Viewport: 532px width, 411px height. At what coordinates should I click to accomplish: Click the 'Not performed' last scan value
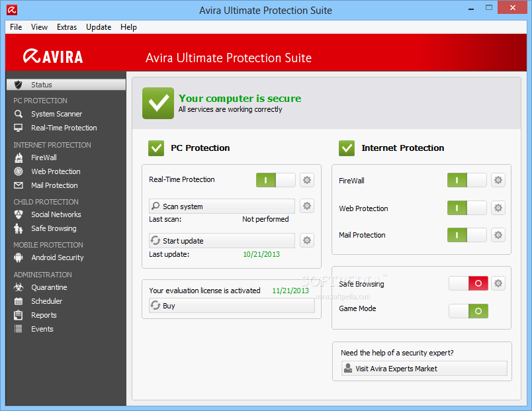tap(265, 219)
